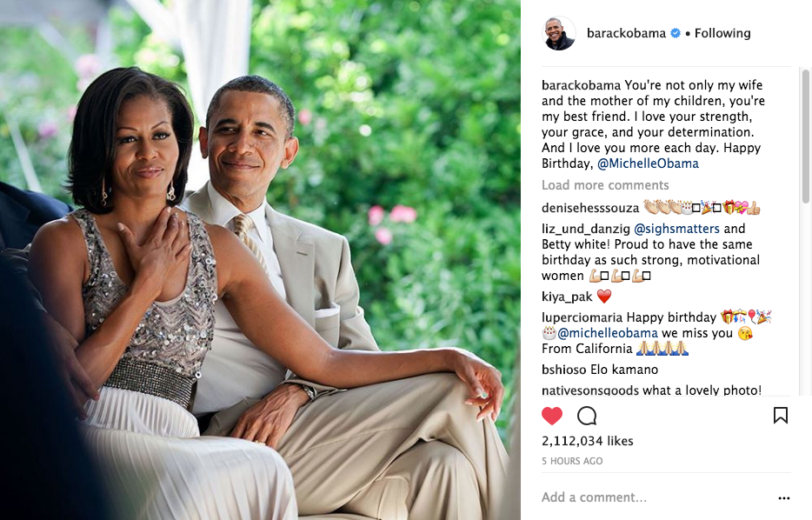Click the 5 HOURS AGO timestamp
The image size is (812, 520).
pos(572,461)
